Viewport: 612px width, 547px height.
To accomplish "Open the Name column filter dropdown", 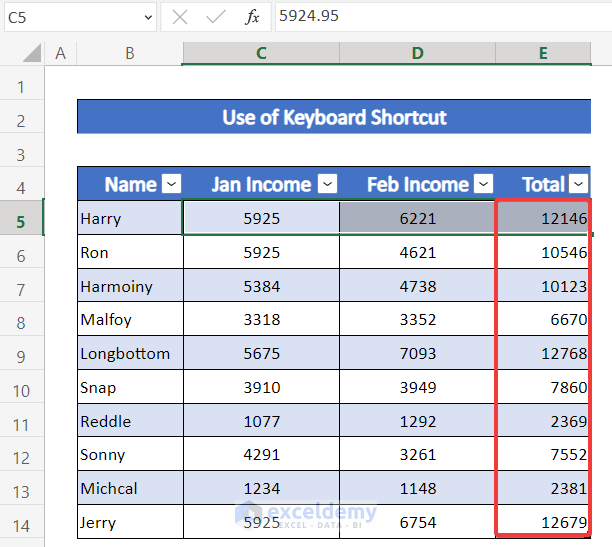I will click(171, 184).
